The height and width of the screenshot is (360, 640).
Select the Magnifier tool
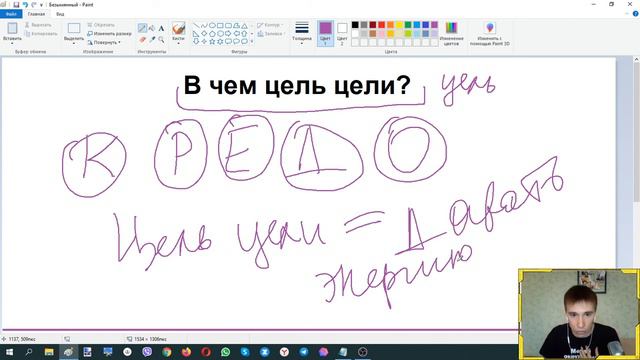161,39
